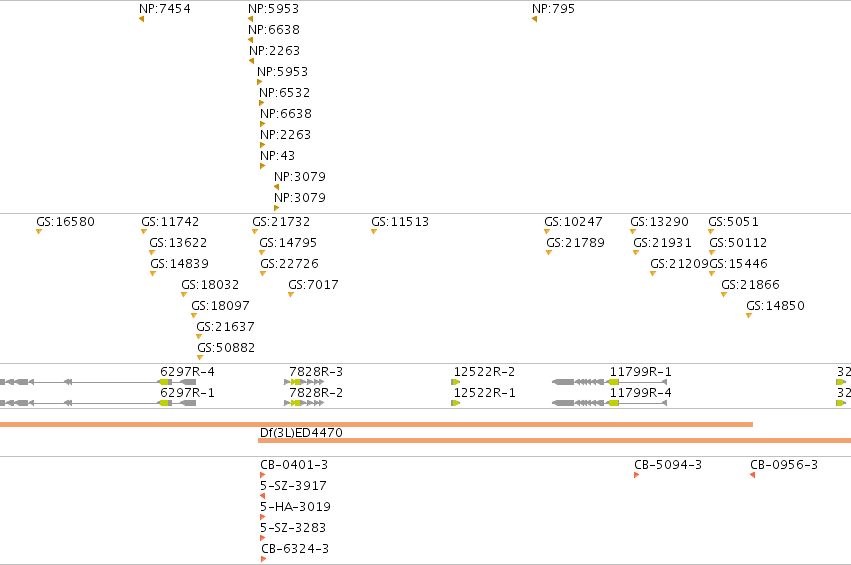The image size is (851, 565).
Task: Click the GS:18032 label
Action: [210, 285]
